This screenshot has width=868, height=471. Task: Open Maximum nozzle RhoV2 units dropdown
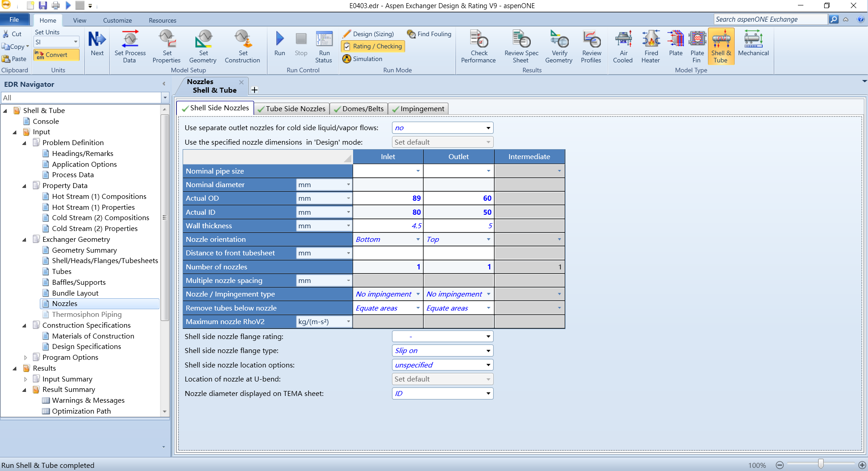click(348, 321)
